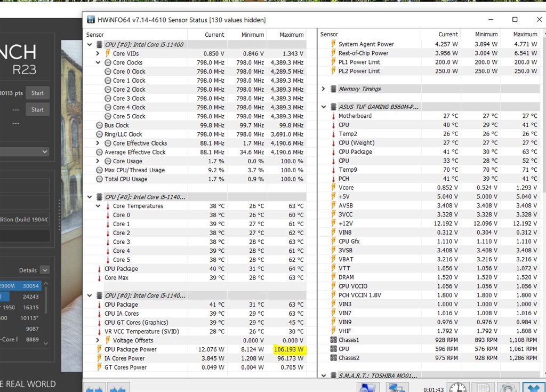Click the fan icon beside Chassis1

point(333,340)
